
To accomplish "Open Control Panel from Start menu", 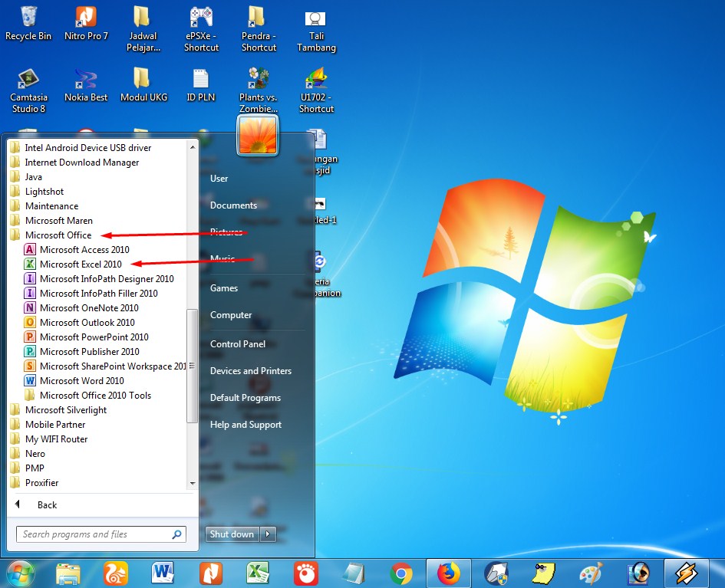I will coord(237,344).
